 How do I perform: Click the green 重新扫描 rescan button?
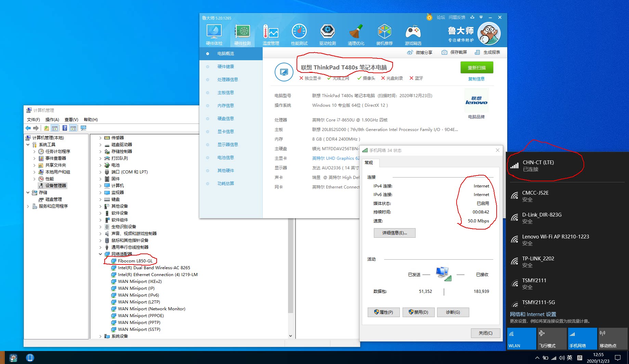point(476,68)
